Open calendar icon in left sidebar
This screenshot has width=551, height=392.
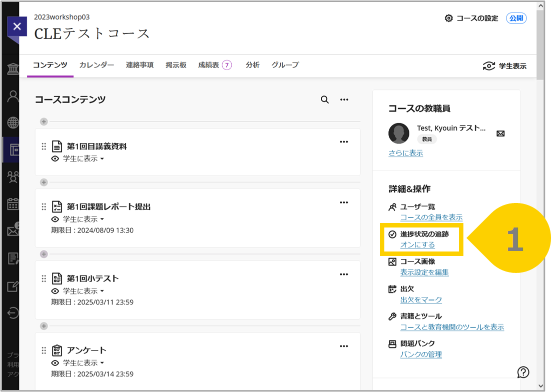(x=13, y=204)
